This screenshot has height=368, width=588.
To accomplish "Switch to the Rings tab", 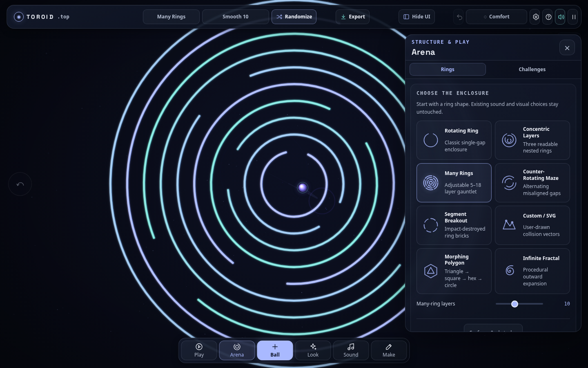I will coord(448,70).
